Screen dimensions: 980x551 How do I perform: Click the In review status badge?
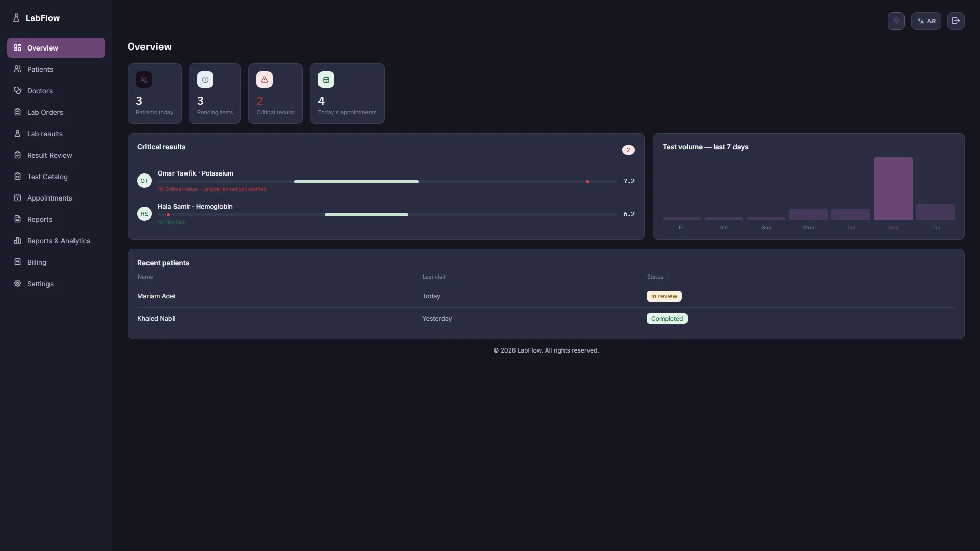coord(664,296)
